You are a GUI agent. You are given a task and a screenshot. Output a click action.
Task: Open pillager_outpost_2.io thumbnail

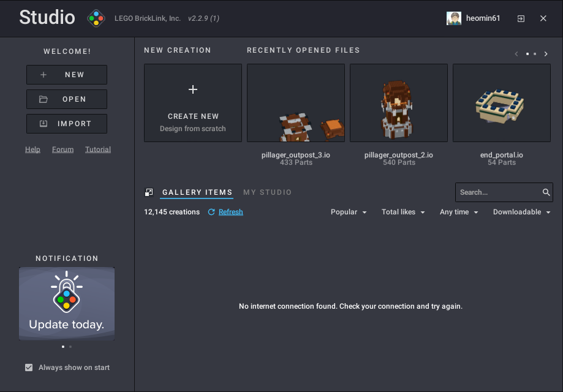399,103
